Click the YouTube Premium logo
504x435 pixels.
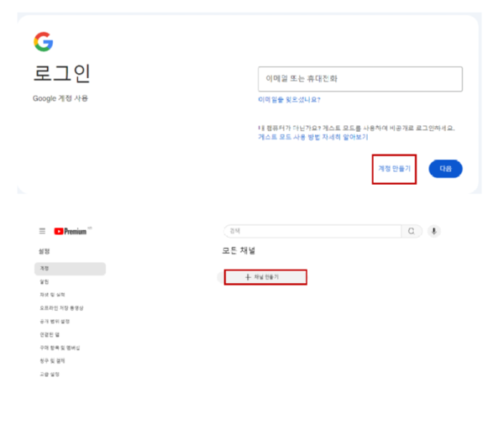click(71, 231)
